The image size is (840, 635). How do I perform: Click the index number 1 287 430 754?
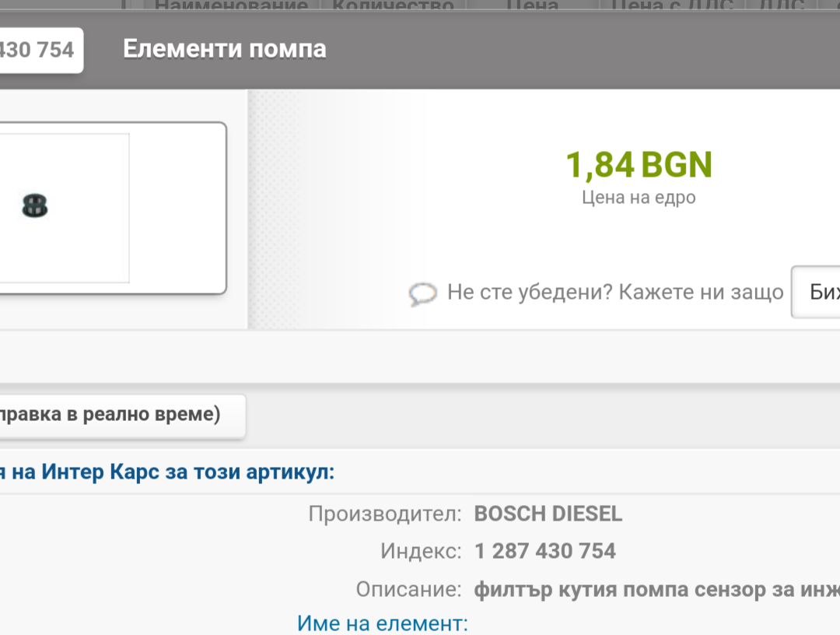click(544, 551)
